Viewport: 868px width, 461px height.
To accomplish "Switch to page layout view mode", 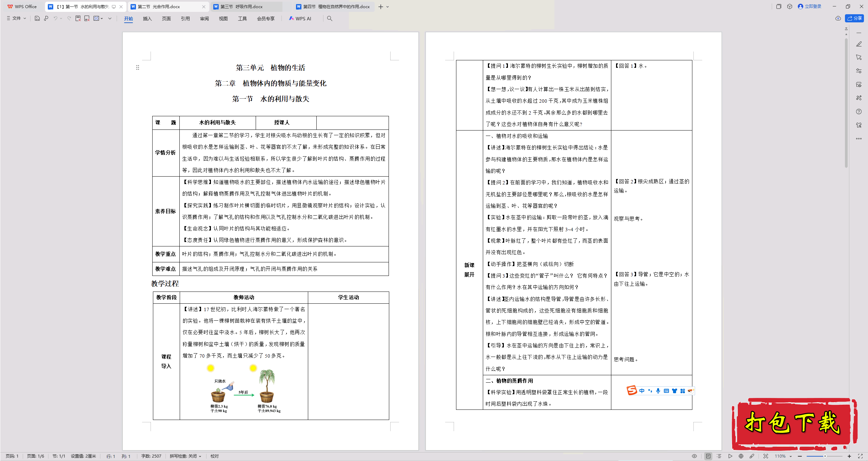I will pyautogui.click(x=708, y=456).
